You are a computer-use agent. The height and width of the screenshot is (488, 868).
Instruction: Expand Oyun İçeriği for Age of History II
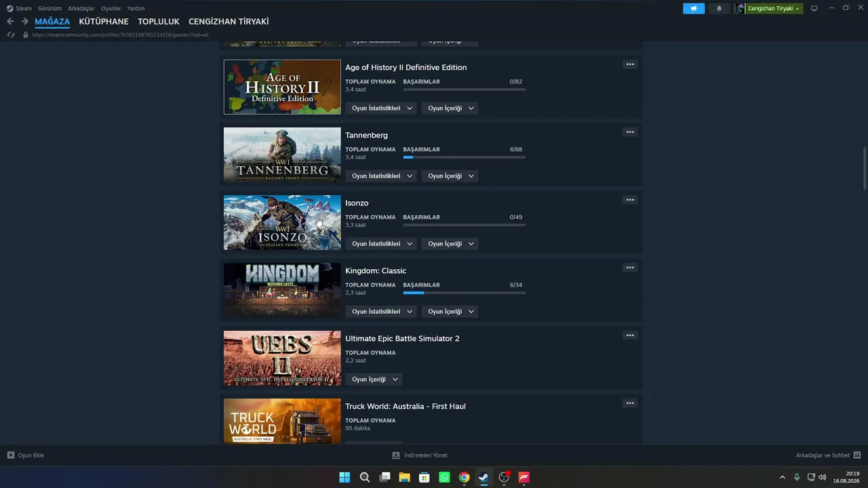[450, 108]
